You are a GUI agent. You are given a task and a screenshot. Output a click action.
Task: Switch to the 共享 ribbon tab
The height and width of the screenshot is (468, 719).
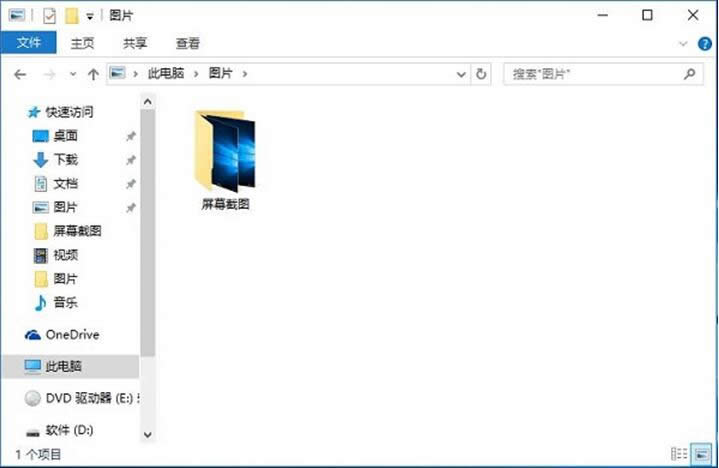pyautogui.click(x=135, y=43)
